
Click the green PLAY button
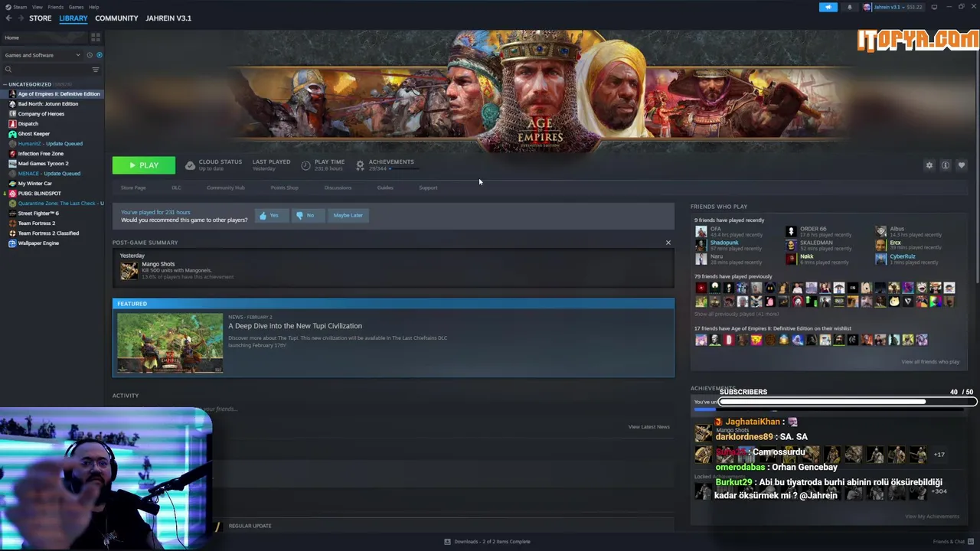[144, 165]
